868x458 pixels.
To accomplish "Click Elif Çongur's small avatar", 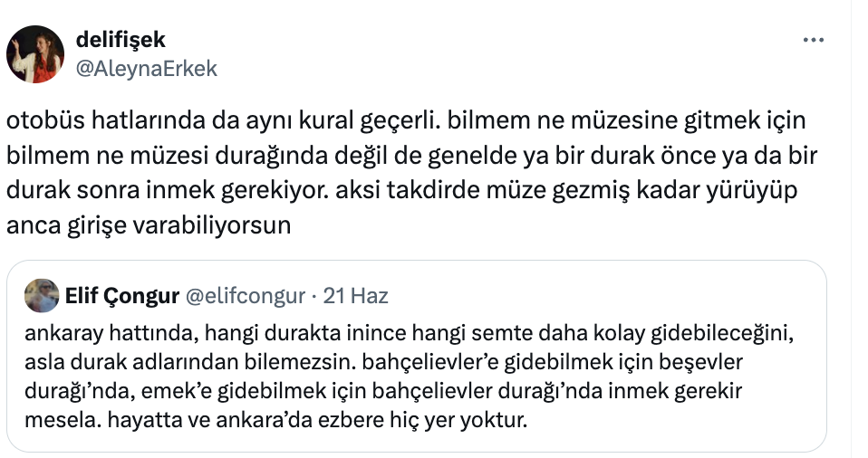I will (42, 295).
